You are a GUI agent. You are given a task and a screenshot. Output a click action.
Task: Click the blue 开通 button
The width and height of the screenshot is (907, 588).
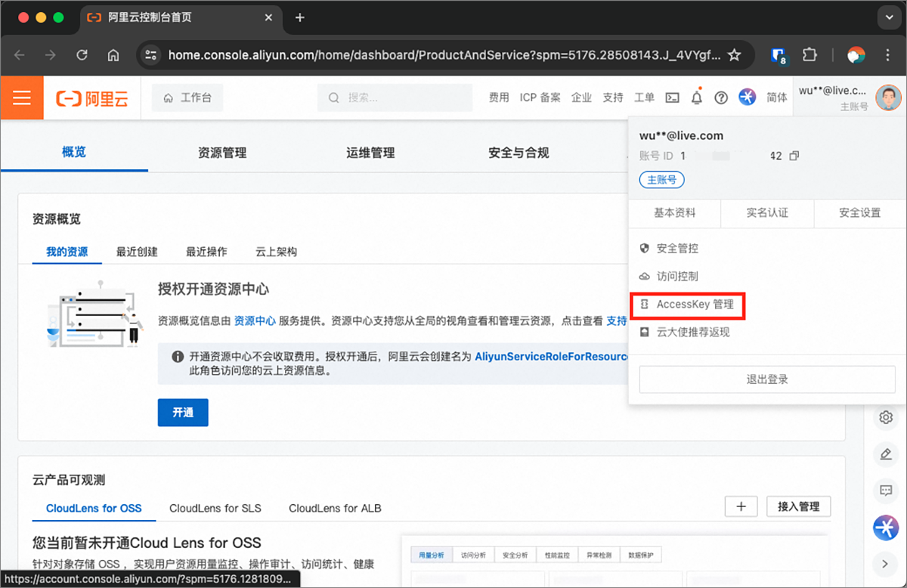tap(183, 413)
